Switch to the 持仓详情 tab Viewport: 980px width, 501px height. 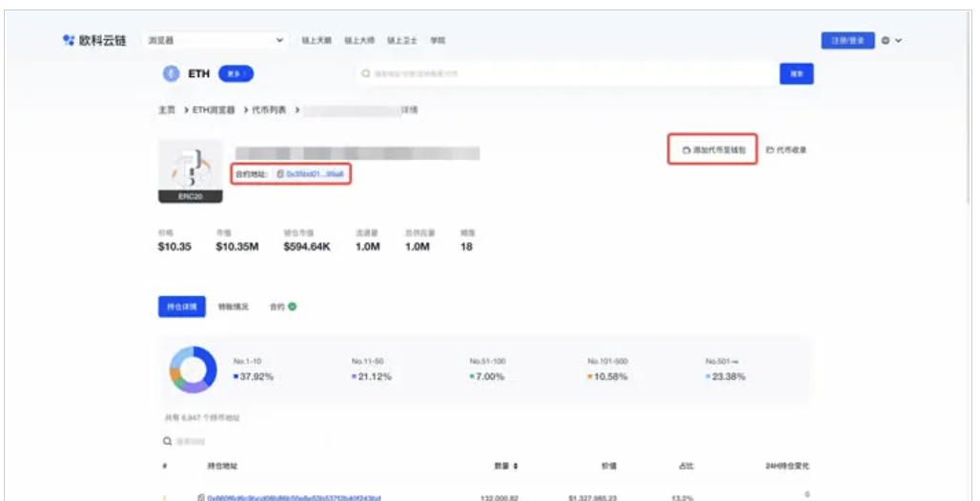click(181, 307)
